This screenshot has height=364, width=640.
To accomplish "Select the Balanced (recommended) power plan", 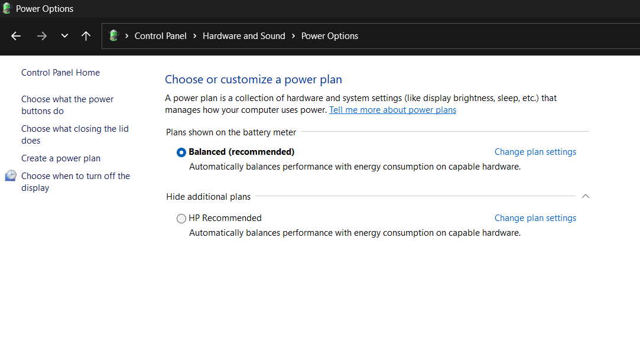I will point(181,152).
